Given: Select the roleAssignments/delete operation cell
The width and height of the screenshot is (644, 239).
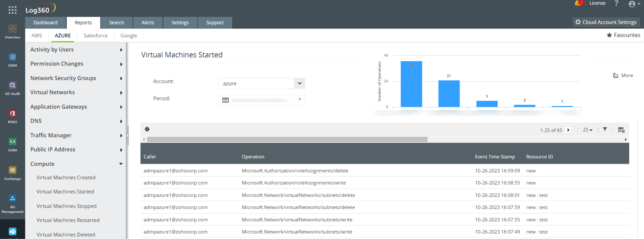Looking at the screenshot, I should [295, 171].
